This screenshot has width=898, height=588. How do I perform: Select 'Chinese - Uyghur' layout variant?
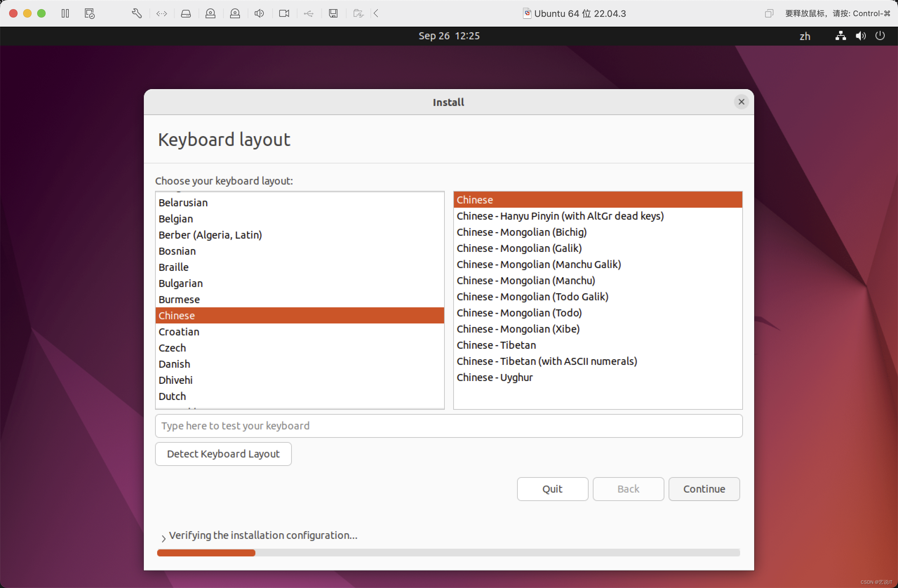[x=495, y=377]
